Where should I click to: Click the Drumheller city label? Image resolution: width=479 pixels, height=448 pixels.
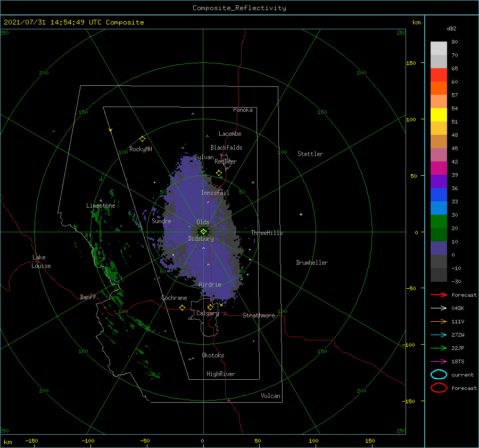[312, 263]
